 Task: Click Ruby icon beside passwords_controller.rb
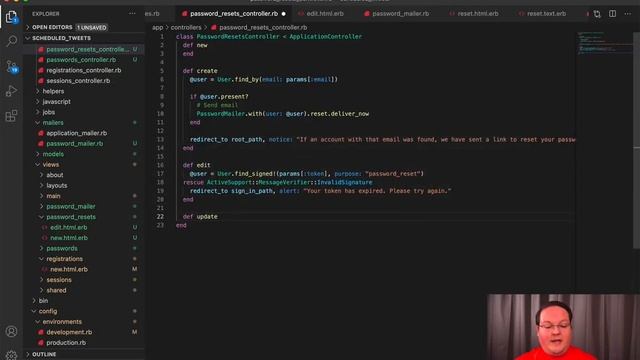(x=41, y=60)
